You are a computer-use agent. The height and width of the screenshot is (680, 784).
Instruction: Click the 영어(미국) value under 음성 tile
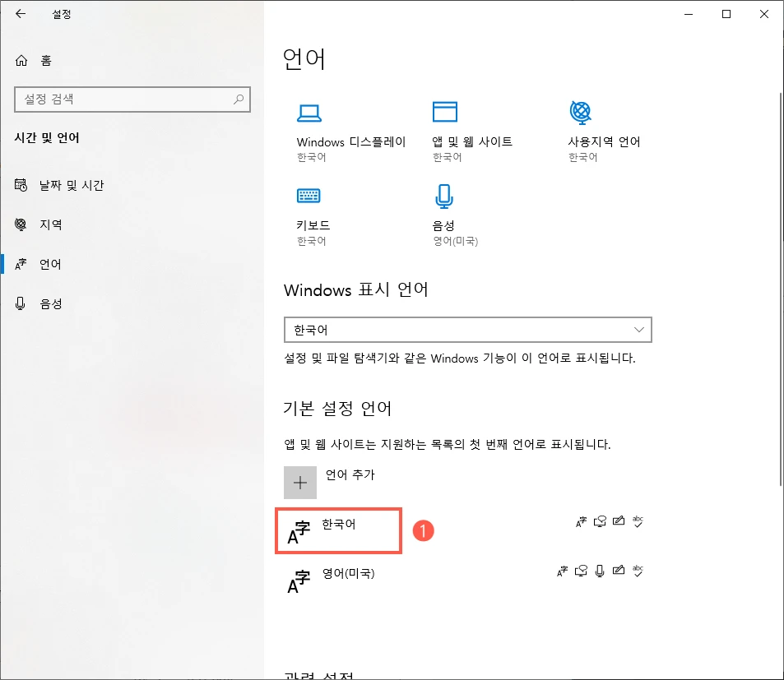[x=456, y=241]
